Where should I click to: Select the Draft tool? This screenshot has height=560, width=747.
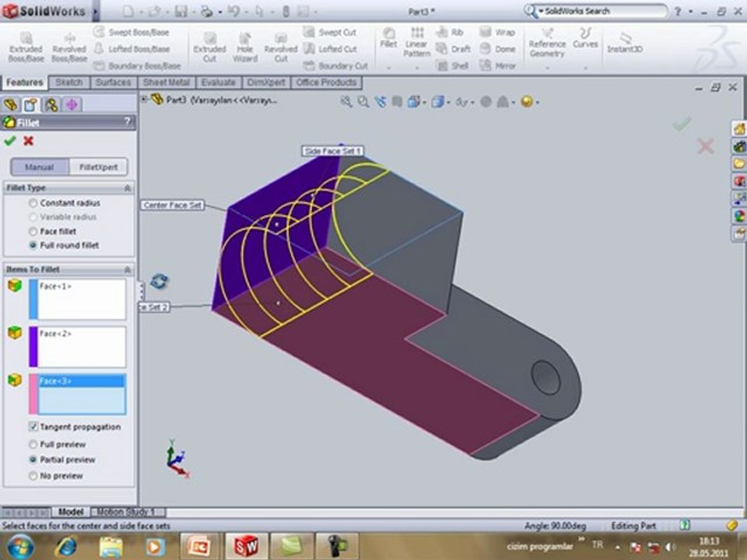[x=454, y=48]
